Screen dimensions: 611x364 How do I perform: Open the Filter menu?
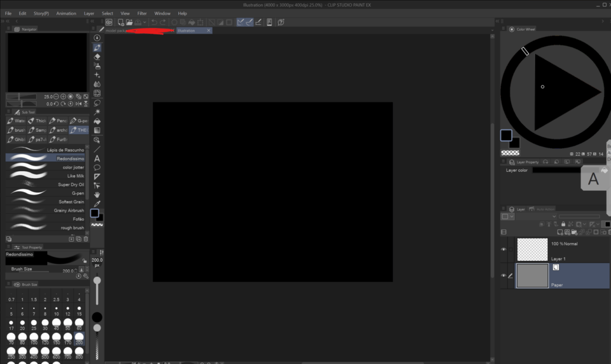coord(142,13)
